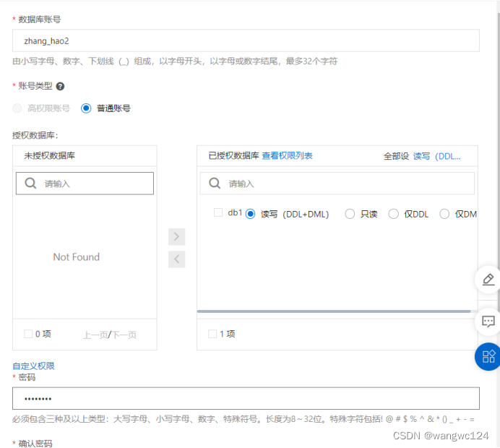
Task: Click the horizontal scrollbar in authorized list
Action: pyautogui.click(x=334, y=311)
